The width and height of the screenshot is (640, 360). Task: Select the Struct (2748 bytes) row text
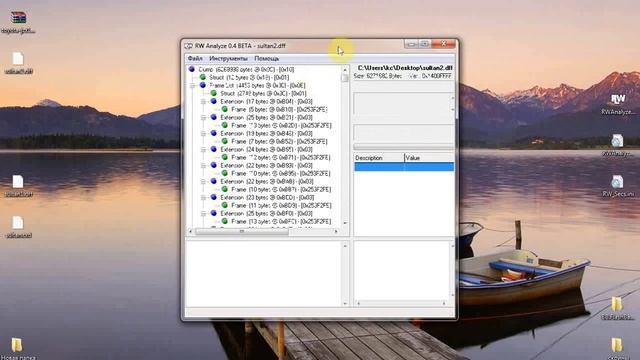(263, 93)
